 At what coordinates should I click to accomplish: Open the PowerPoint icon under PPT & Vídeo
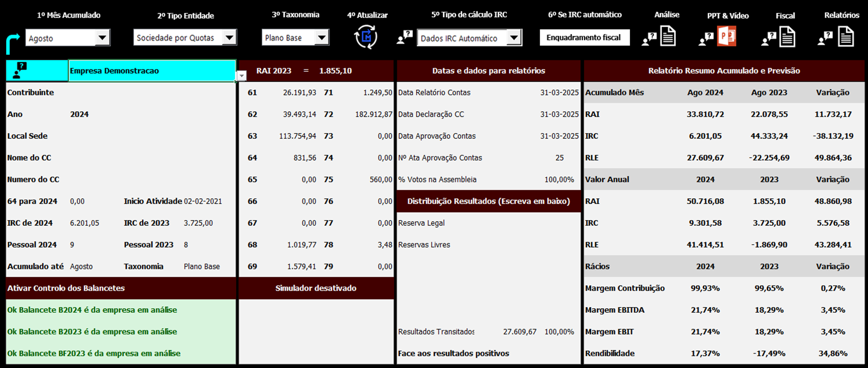(x=727, y=37)
